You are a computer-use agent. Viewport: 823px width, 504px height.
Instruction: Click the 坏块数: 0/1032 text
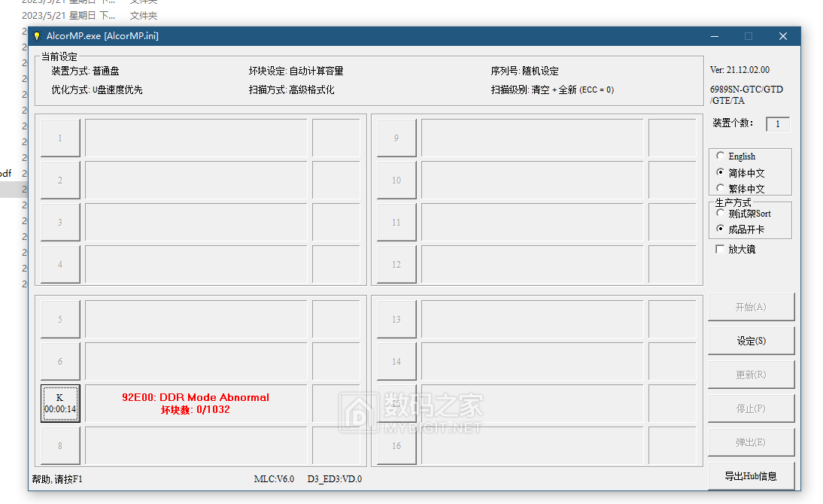(196, 410)
